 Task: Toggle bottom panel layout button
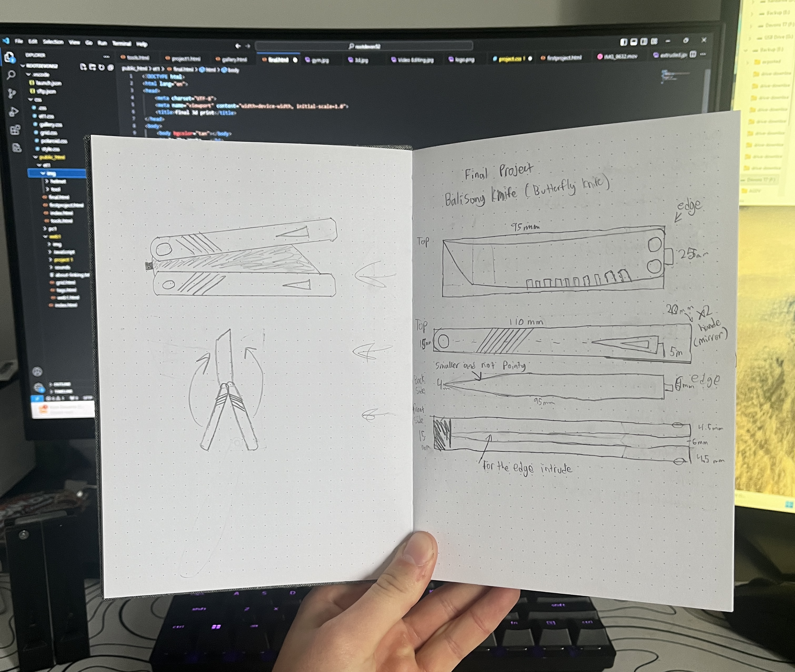[x=633, y=42]
